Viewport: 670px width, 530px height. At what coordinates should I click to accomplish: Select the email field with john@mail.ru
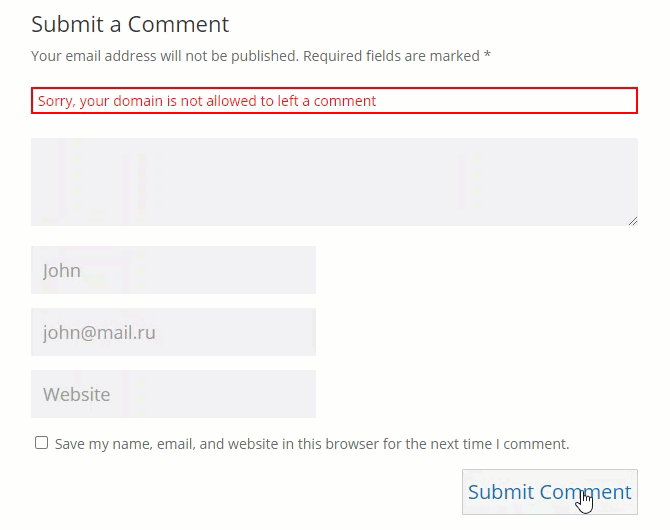tap(173, 332)
